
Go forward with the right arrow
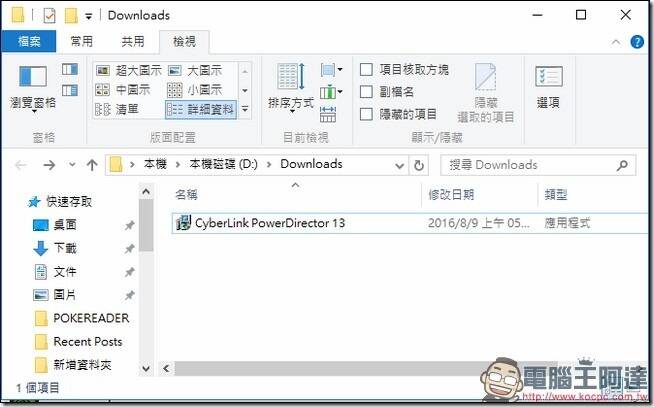pos(49,165)
